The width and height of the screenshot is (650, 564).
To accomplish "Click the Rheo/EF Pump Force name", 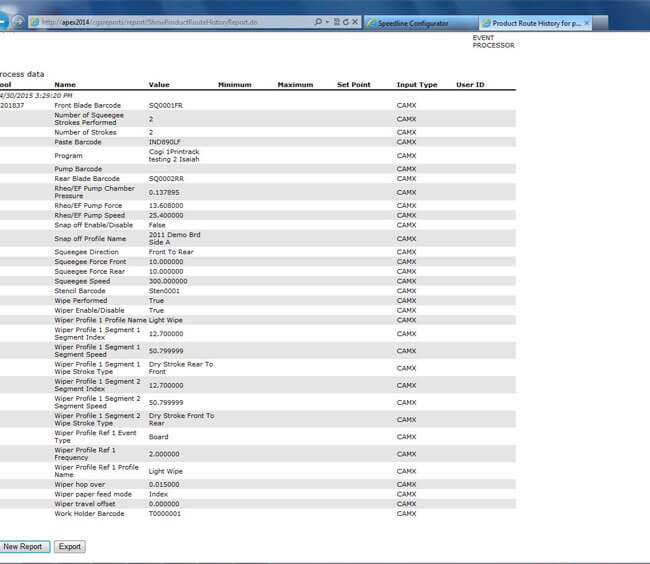I will (88, 206).
